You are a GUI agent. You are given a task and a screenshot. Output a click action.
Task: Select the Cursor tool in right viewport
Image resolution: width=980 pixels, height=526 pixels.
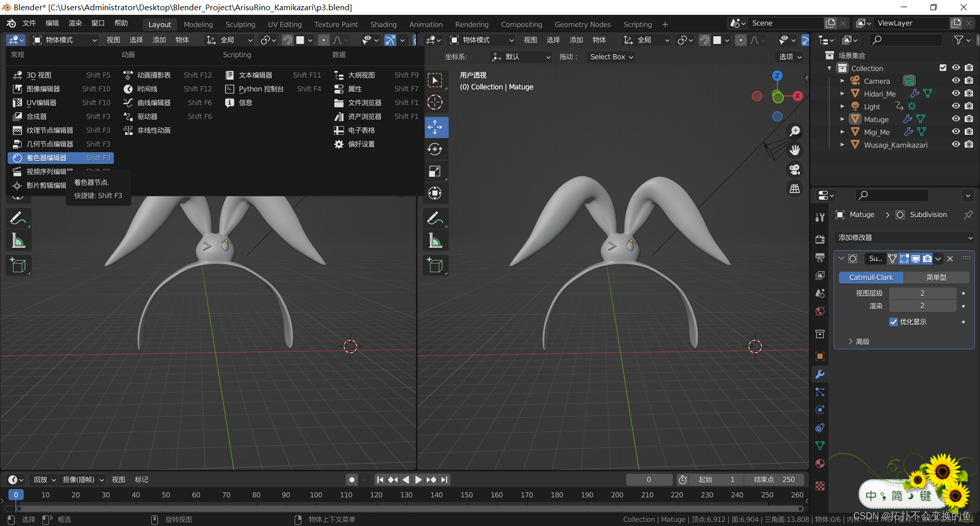click(x=435, y=102)
